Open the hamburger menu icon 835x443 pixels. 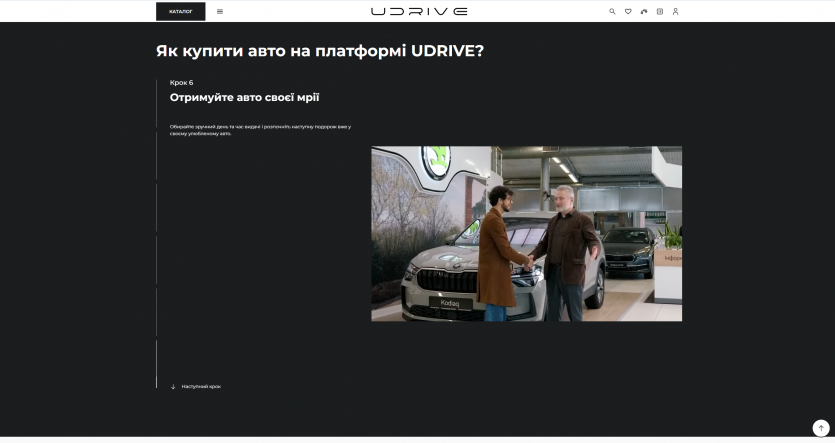220,12
